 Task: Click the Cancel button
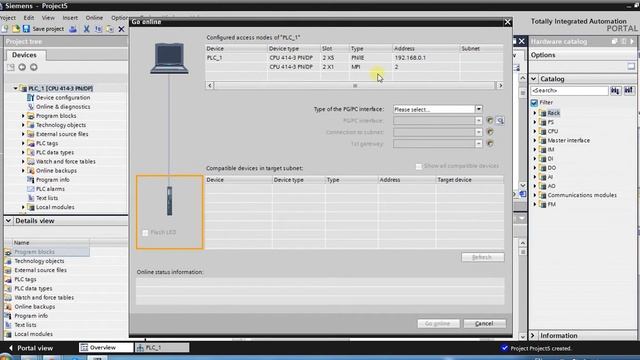click(x=484, y=323)
